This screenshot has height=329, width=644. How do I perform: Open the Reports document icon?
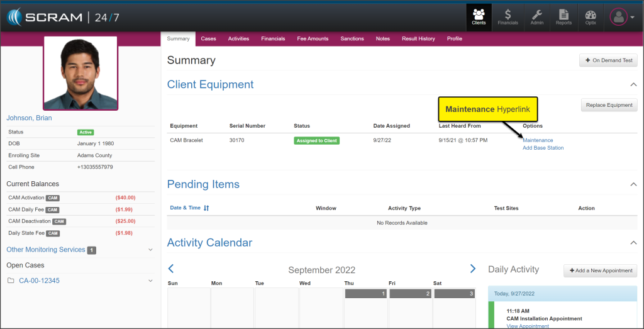(563, 16)
